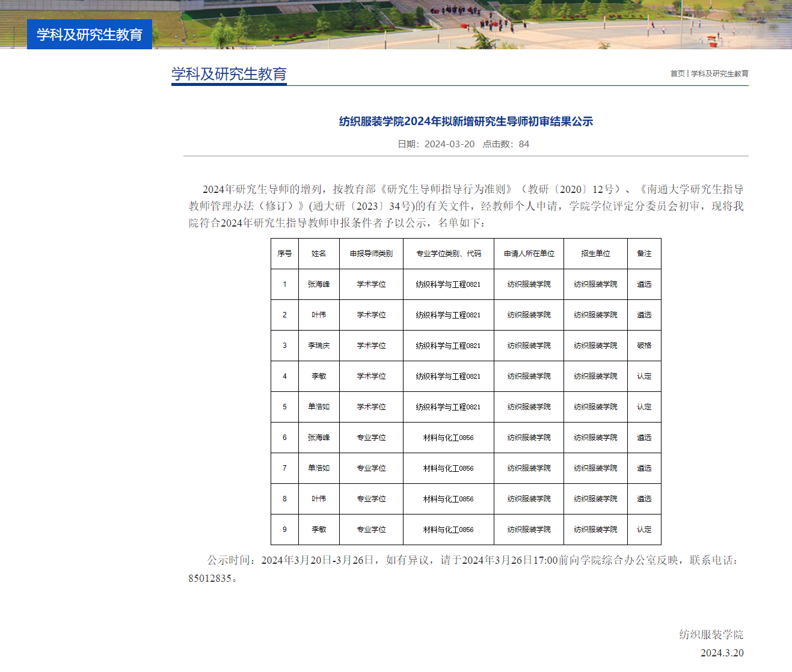
Task: Click the name "李瑞庆" in row 3
Action: (319, 346)
